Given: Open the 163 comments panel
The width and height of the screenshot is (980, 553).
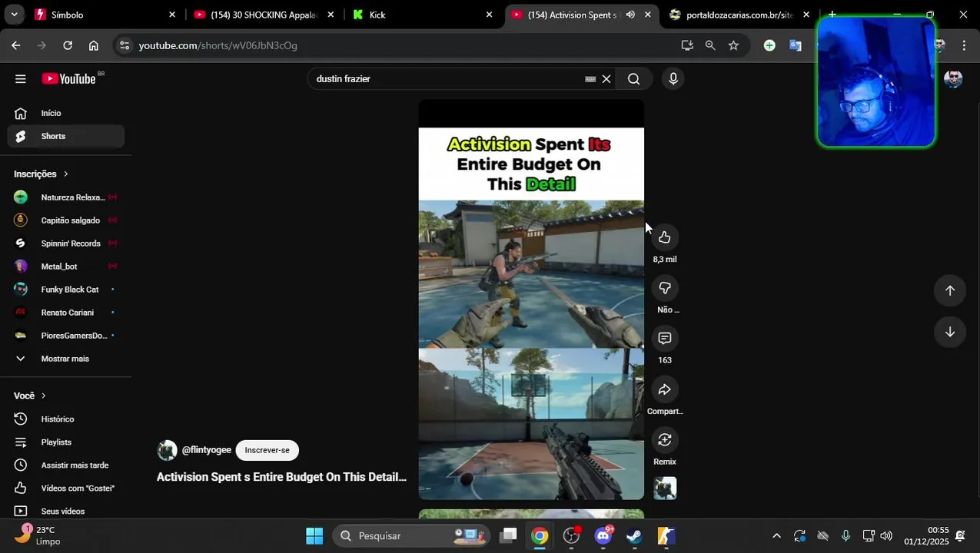Looking at the screenshot, I should click(665, 339).
